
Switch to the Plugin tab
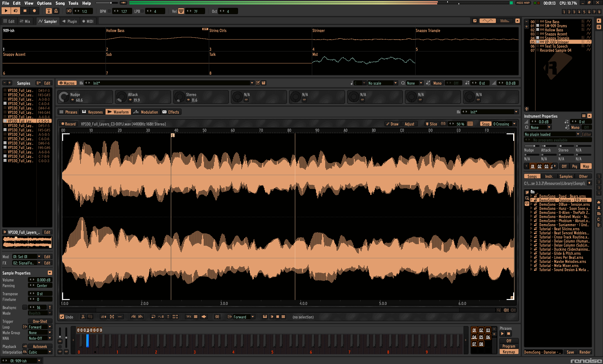pyautogui.click(x=69, y=21)
